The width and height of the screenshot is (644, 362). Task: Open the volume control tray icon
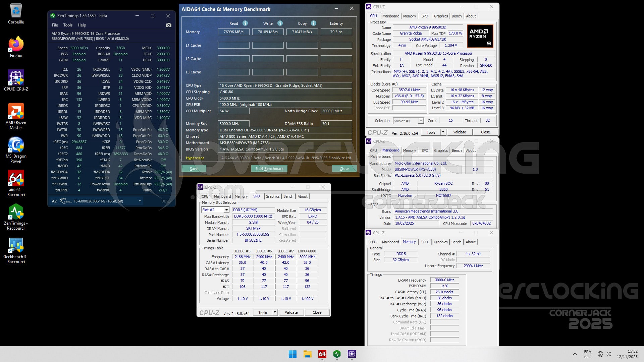(x=608, y=354)
